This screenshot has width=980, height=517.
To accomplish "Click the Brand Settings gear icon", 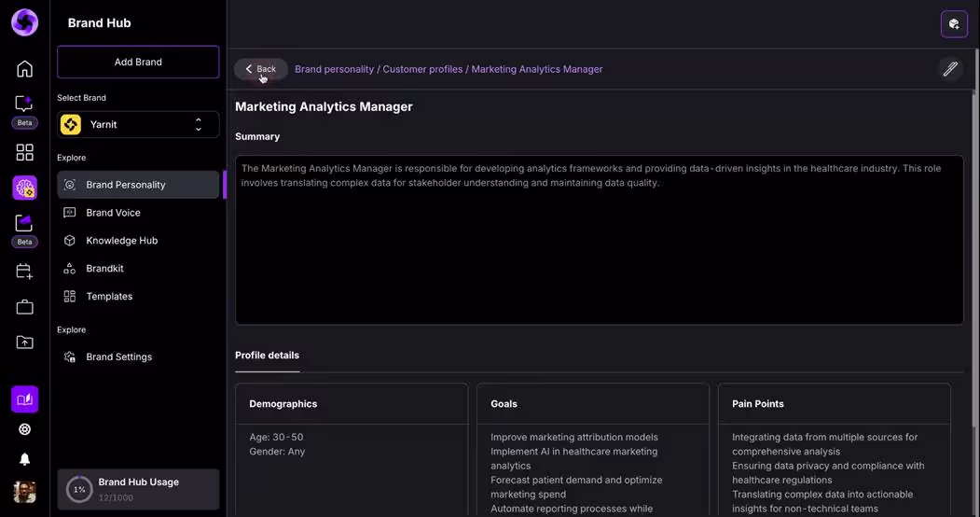I will (69, 357).
